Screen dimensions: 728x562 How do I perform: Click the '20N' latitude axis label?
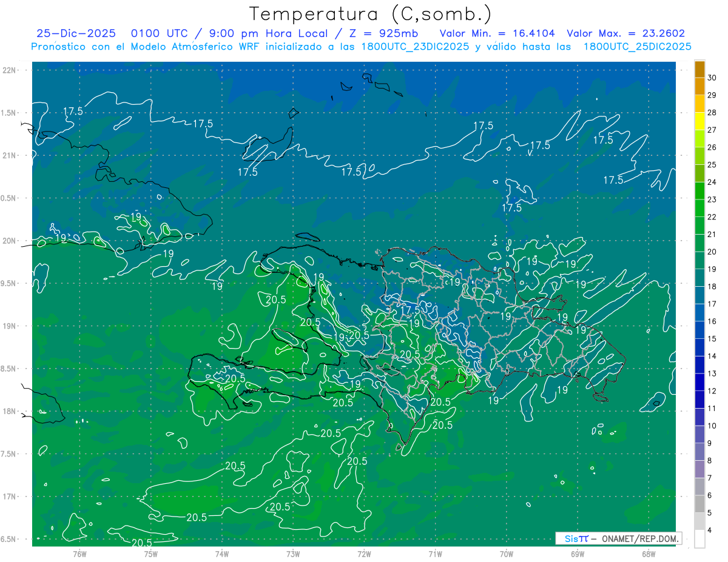[10, 241]
